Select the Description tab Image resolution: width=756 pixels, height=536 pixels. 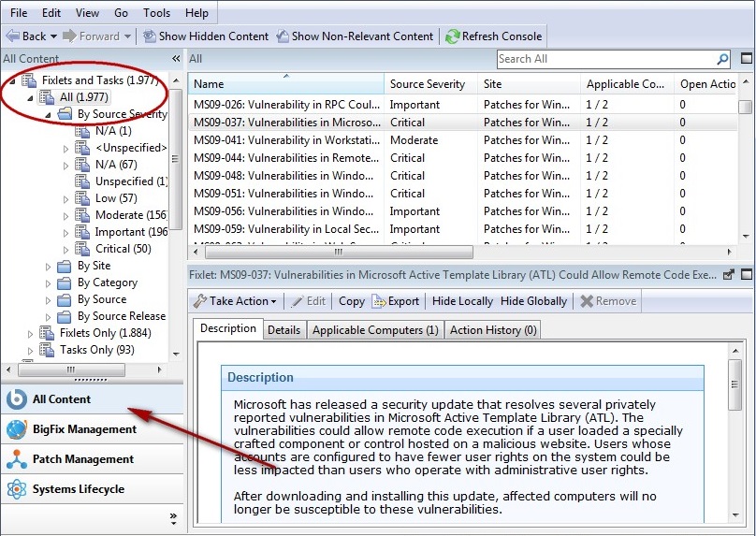pyautogui.click(x=228, y=328)
